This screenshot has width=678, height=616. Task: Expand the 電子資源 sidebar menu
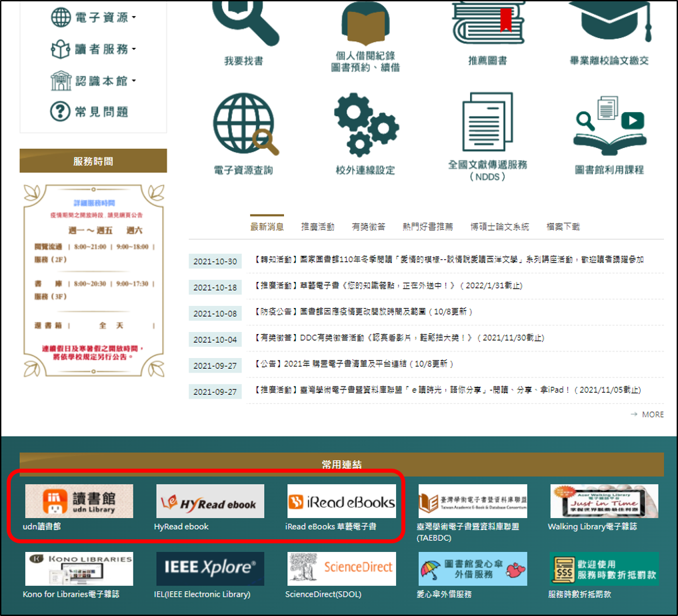93,18
